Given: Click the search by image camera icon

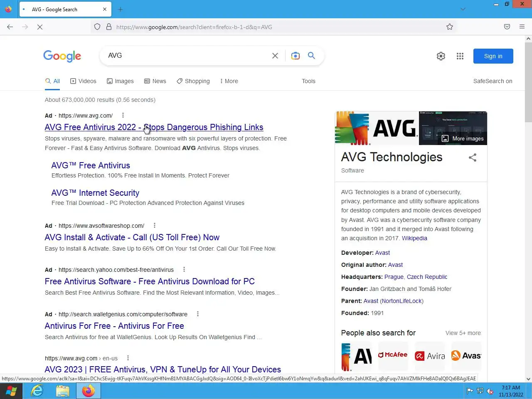Looking at the screenshot, I should coord(296,56).
